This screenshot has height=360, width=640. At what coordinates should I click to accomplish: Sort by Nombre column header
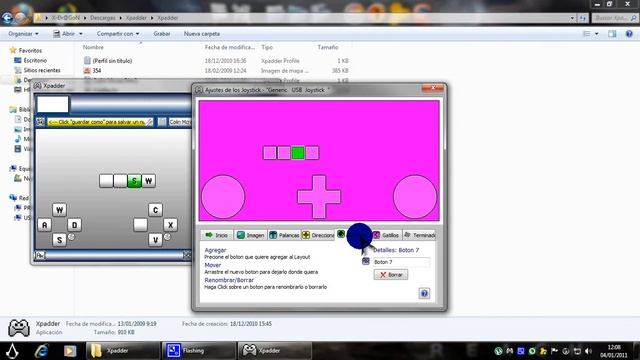click(93, 47)
